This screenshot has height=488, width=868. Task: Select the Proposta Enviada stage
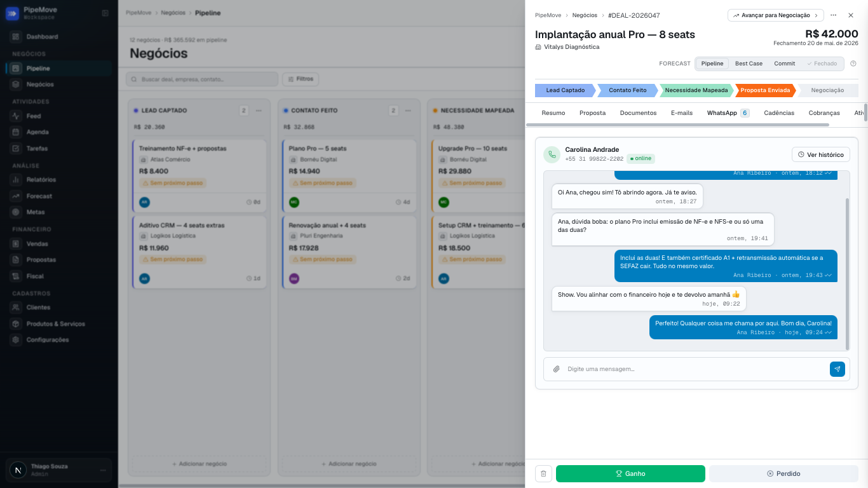765,90
